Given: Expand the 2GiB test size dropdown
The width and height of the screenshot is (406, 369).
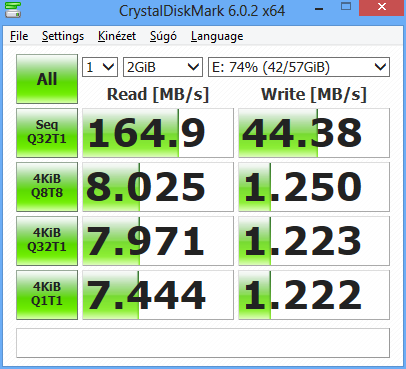Looking at the screenshot, I should pos(163,67).
